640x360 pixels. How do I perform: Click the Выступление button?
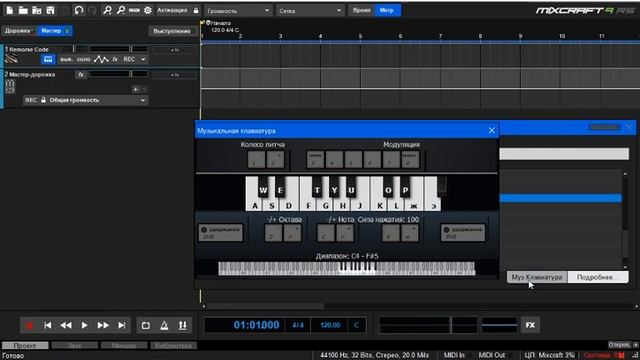172,31
